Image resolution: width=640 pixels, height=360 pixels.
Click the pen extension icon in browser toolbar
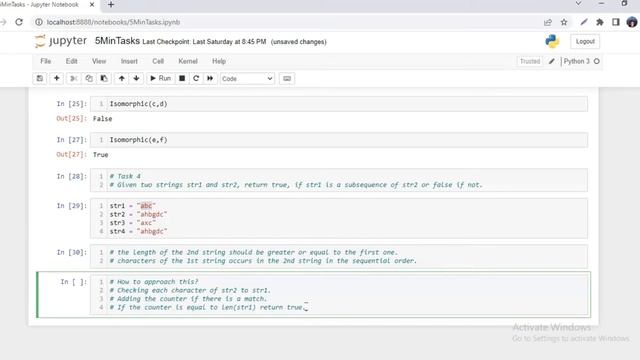(584, 22)
